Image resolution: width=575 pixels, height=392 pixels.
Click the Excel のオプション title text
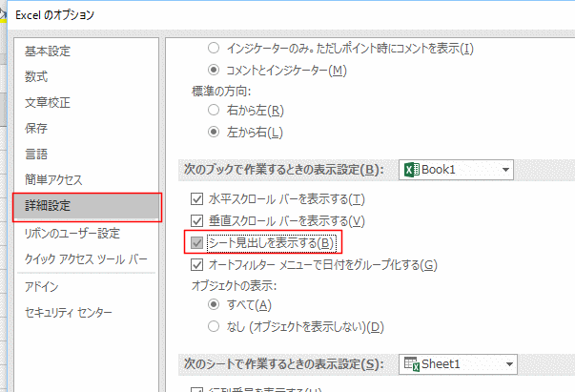(54, 15)
